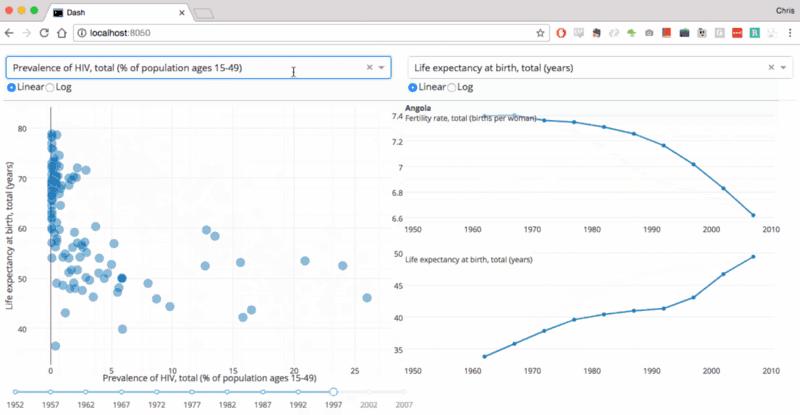This screenshot has width=800, height=415.
Task: Click the last life expectancy point near 2007
Action: click(x=754, y=257)
